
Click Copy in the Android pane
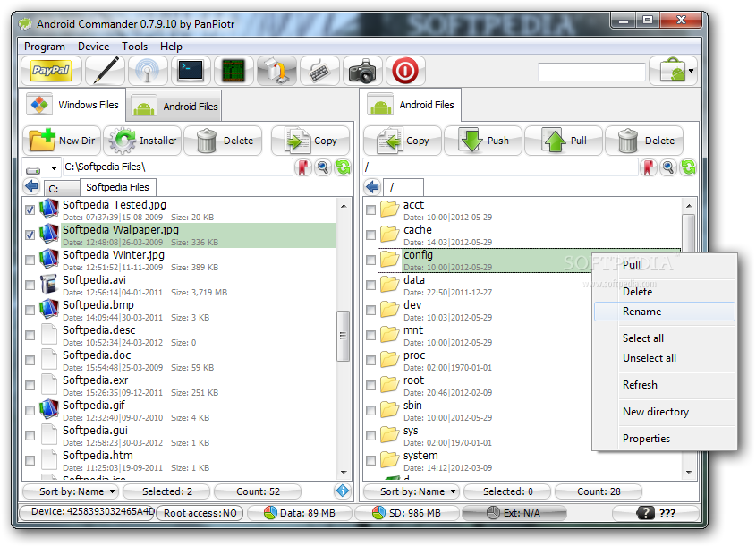click(x=403, y=141)
